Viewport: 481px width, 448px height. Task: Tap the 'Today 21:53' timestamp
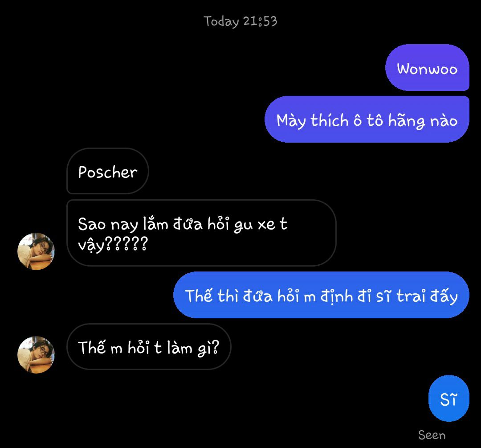[240, 21]
